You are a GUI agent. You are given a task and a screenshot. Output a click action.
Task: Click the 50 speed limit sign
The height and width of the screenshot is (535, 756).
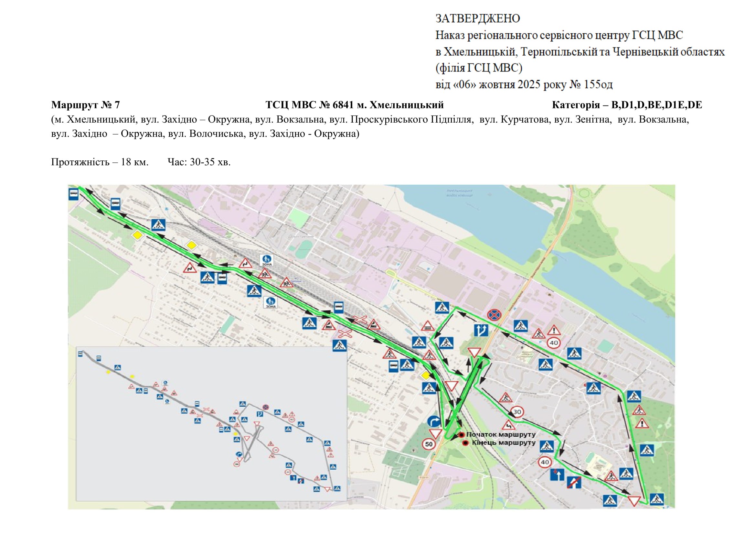pos(429,444)
